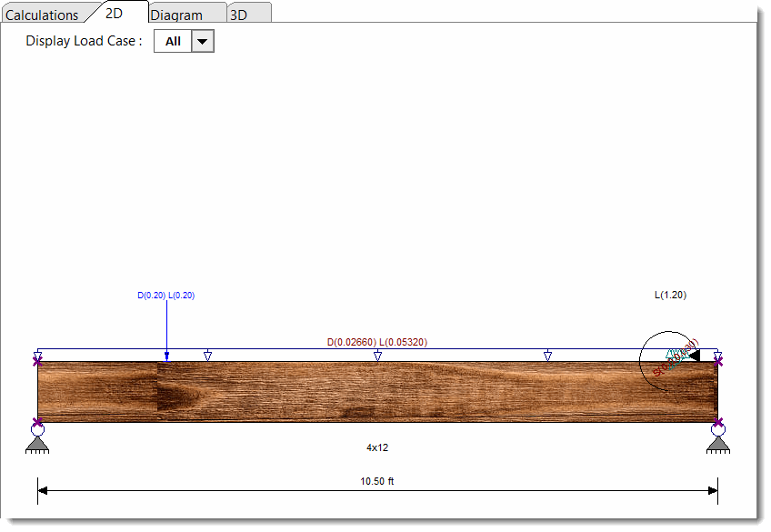Click the purple X marker at the right beam end
The image size is (771, 532).
718,360
